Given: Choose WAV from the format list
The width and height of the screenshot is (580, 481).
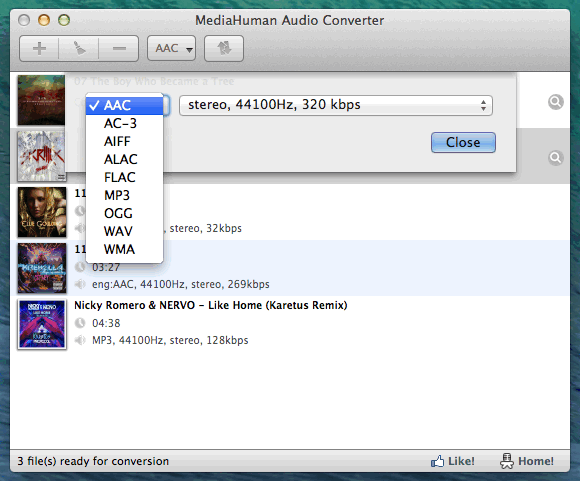Looking at the screenshot, I should (x=124, y=231).
